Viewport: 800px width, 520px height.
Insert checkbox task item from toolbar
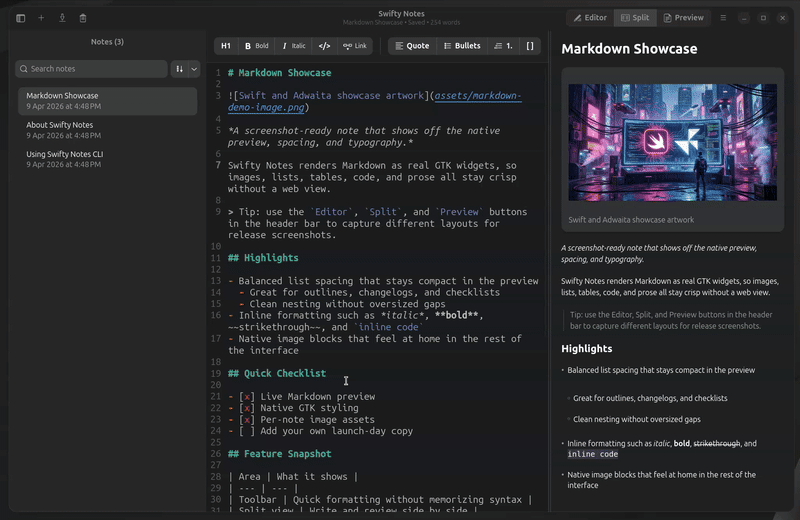tap(529, 46)
